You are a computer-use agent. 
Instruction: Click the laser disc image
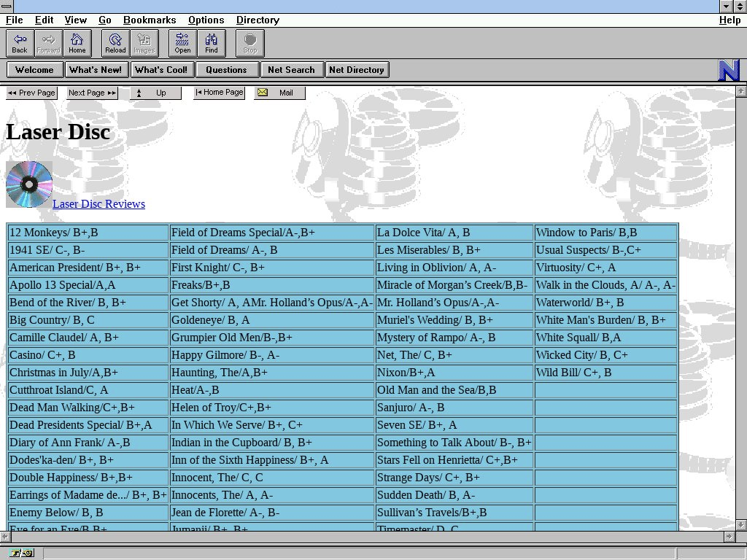(x=29, y=184)
